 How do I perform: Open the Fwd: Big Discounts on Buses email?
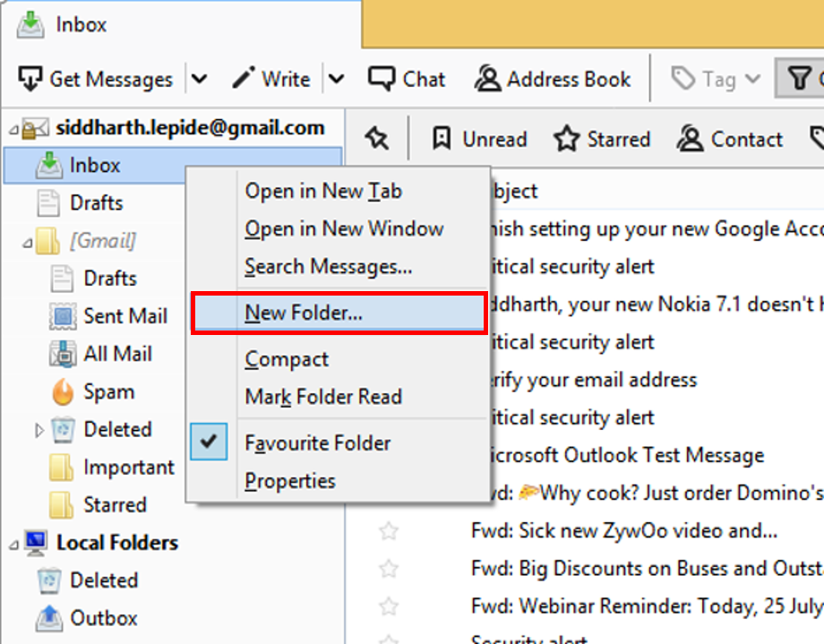click(648, 569)
